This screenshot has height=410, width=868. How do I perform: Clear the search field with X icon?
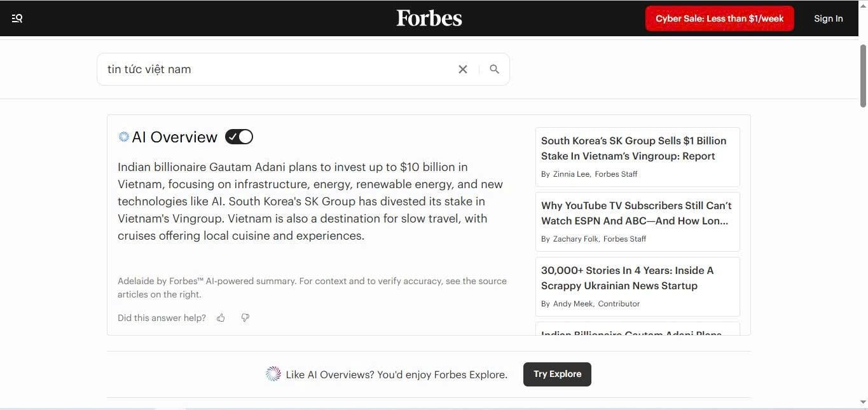click(x=463, y=69)
